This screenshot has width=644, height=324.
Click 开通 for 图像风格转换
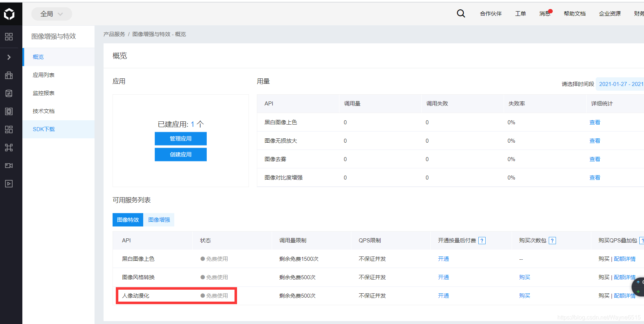pyautogui.click(x=443, y=277)
